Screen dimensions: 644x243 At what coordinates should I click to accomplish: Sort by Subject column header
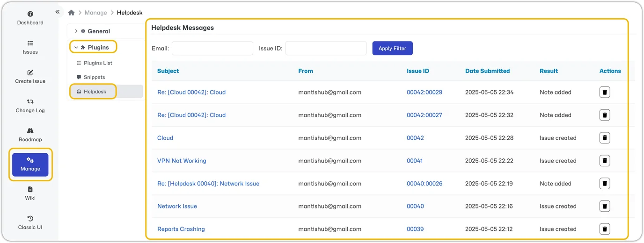click(168, 71)
